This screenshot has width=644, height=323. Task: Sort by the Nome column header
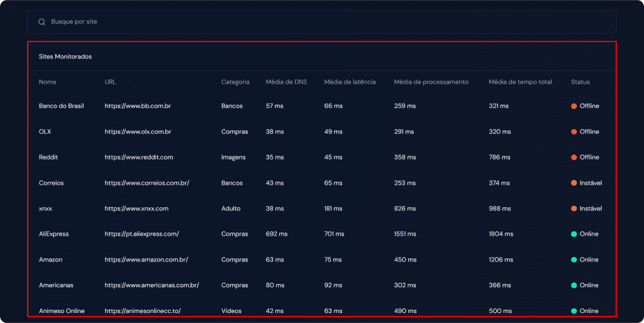coord(48,82)
